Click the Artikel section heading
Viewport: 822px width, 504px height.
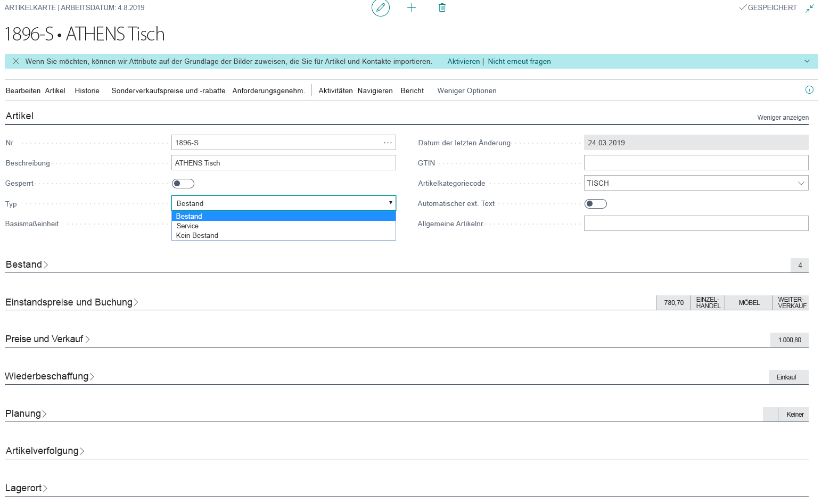[x=20, y=116]
